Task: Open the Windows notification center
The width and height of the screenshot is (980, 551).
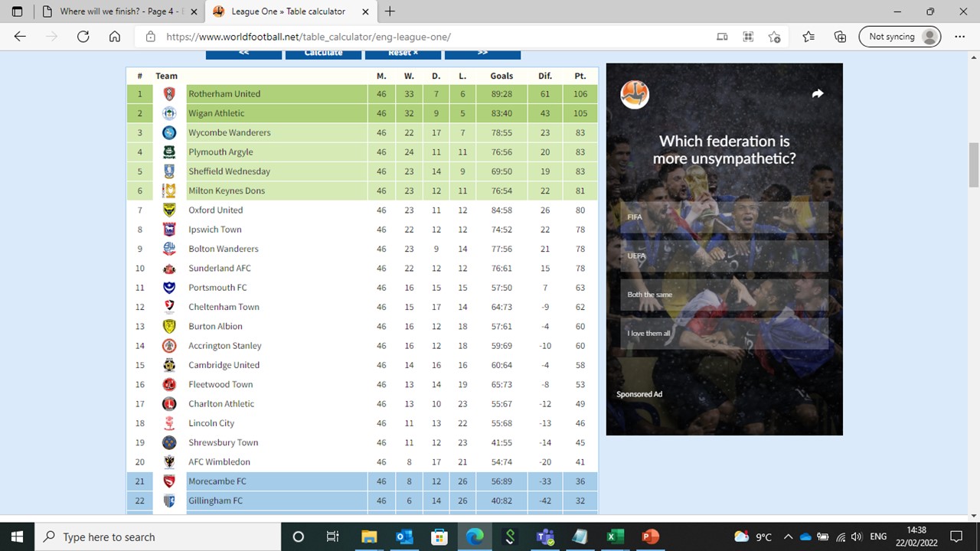Action: point(955,536)
